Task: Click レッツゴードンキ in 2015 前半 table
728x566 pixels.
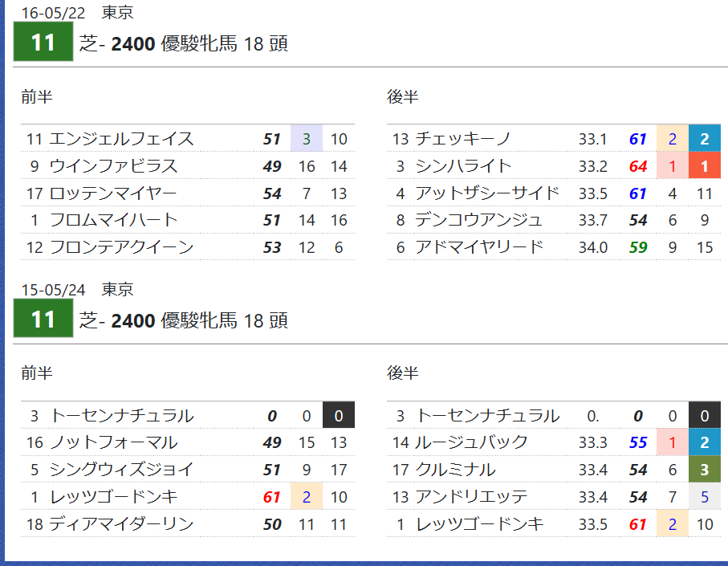Action: (x=113, y=497)
